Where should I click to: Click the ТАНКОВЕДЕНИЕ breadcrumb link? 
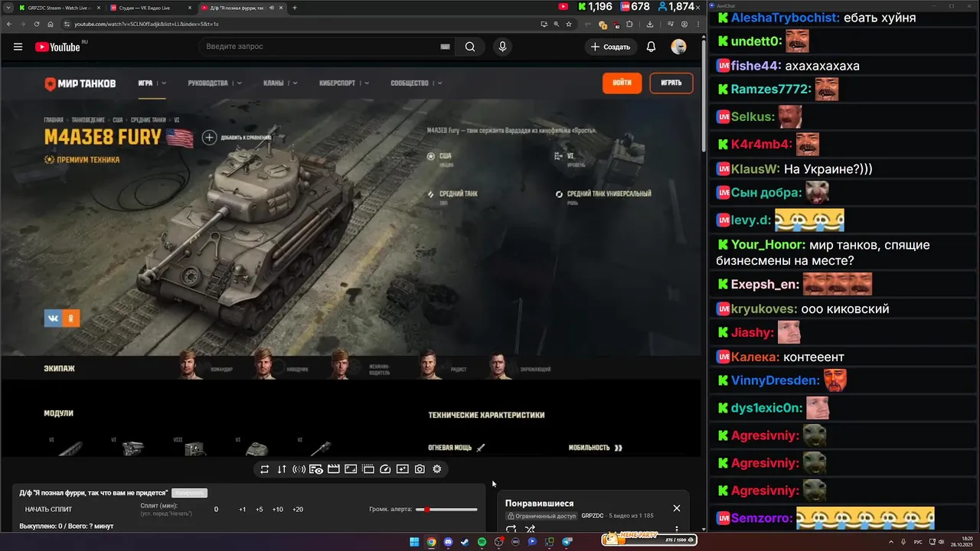click(x=89, y=120)
